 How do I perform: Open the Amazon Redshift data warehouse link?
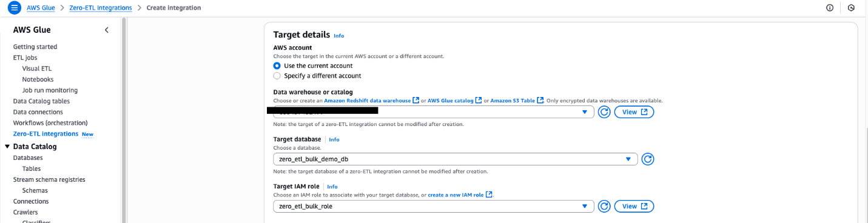pos(372,101)
